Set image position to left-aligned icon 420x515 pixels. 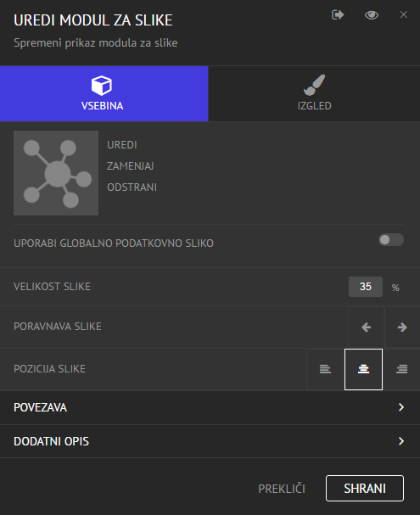(x=325, y=369)
